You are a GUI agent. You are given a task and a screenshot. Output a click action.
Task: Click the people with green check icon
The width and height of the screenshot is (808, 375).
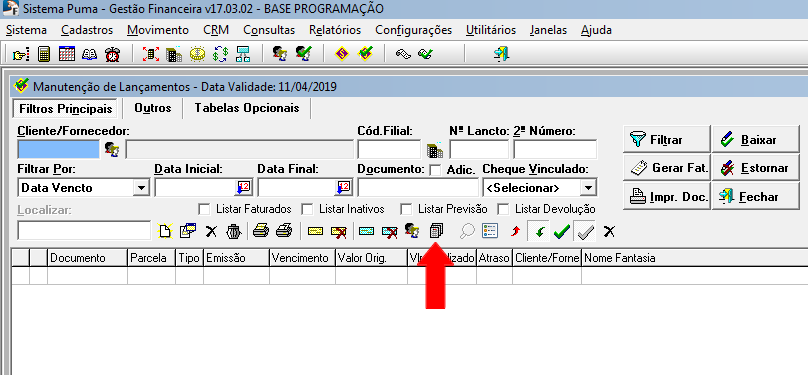304,54
